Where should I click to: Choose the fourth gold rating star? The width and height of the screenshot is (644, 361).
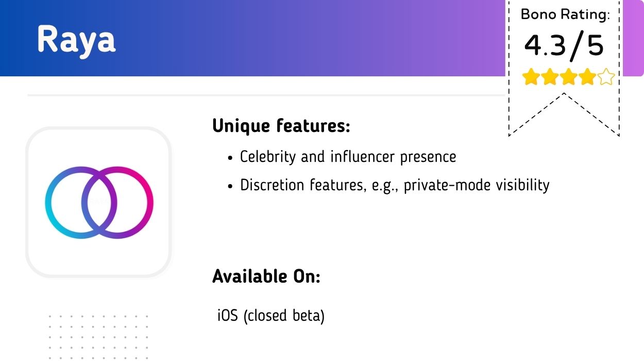(587, 78)
